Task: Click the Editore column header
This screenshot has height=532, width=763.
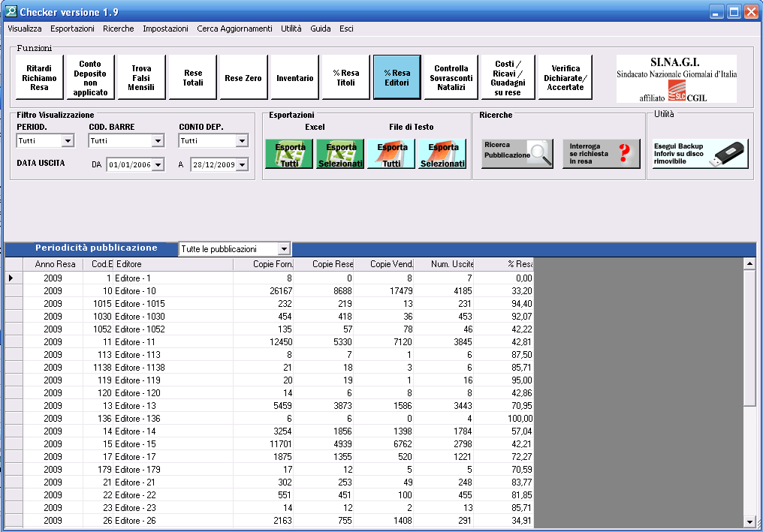Action: [x=173, y=264]
